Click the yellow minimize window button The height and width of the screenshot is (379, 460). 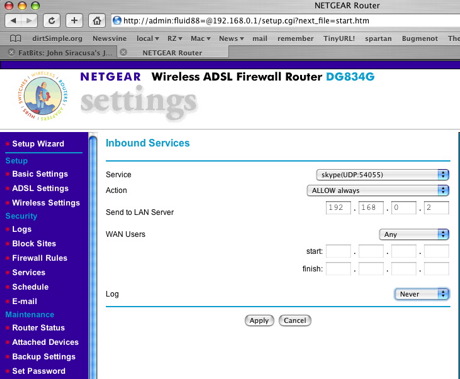pos(22,5)
